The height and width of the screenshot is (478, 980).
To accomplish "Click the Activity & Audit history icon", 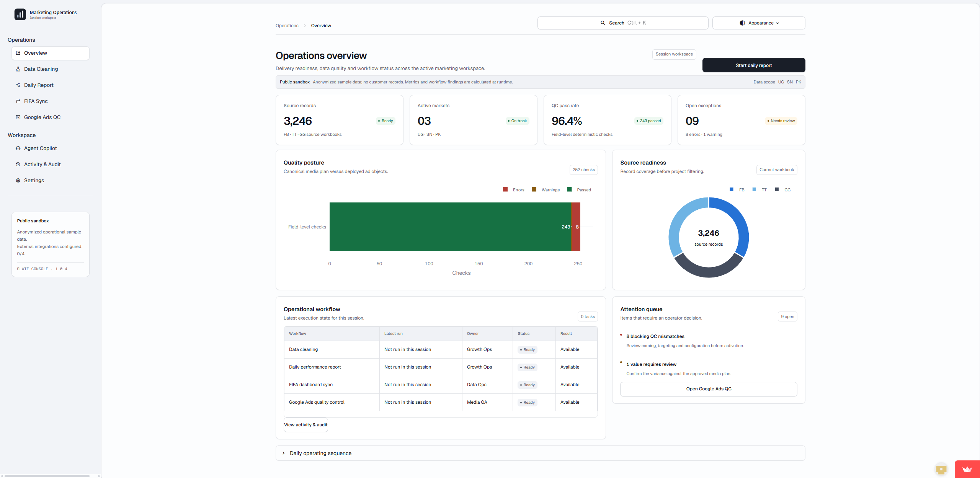I will (18, 164).
